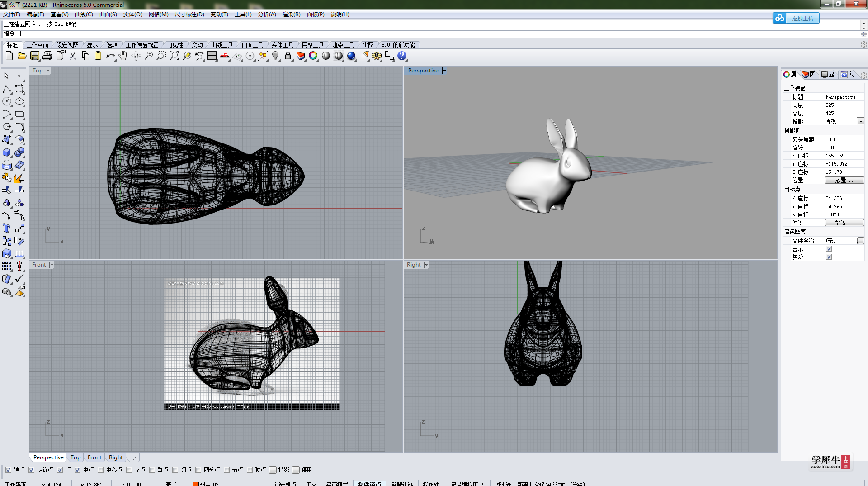Viewport: 868px width, 486px height.
Task: Switch to the 曲线工具 toolbar tab
Action: [222, 45]
